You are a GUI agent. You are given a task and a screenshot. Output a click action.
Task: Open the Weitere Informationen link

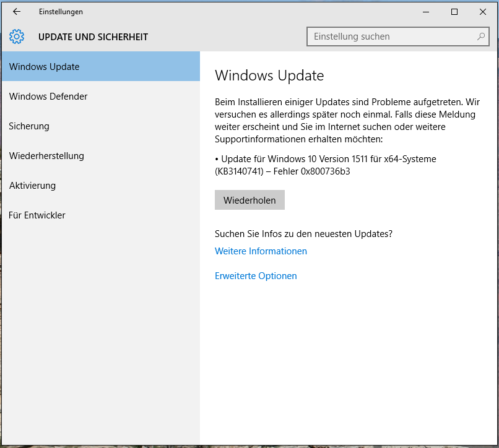[261, 251]
